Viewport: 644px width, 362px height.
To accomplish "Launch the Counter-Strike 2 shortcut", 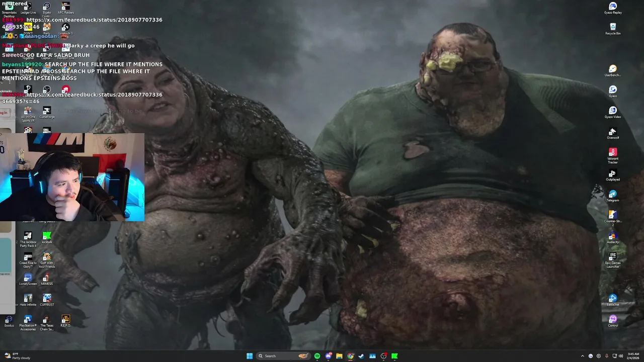I will (x=613, y=218).
